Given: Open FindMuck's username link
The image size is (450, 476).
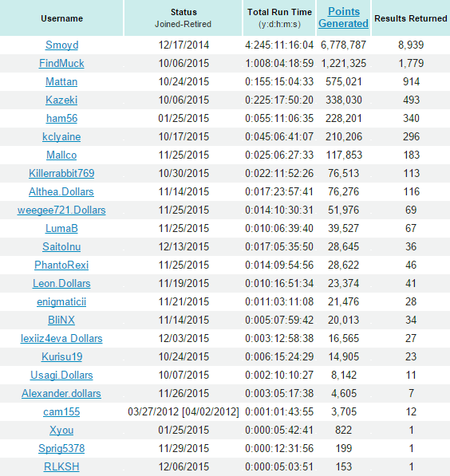Looking at the screenshot, I should coord(61,64).
